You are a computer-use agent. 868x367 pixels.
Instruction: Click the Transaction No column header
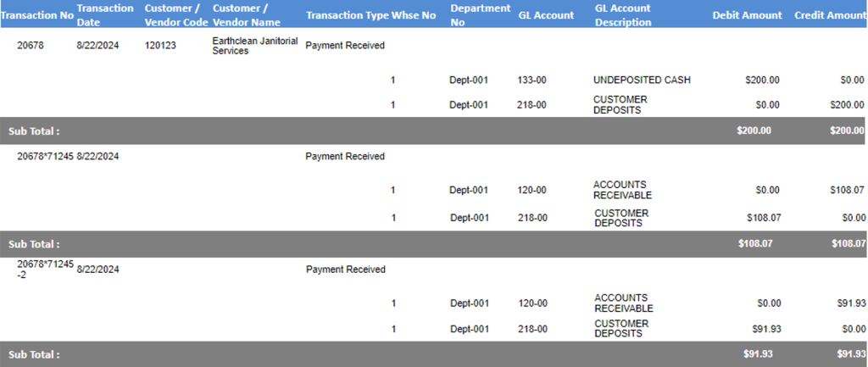tap(37, 15)
